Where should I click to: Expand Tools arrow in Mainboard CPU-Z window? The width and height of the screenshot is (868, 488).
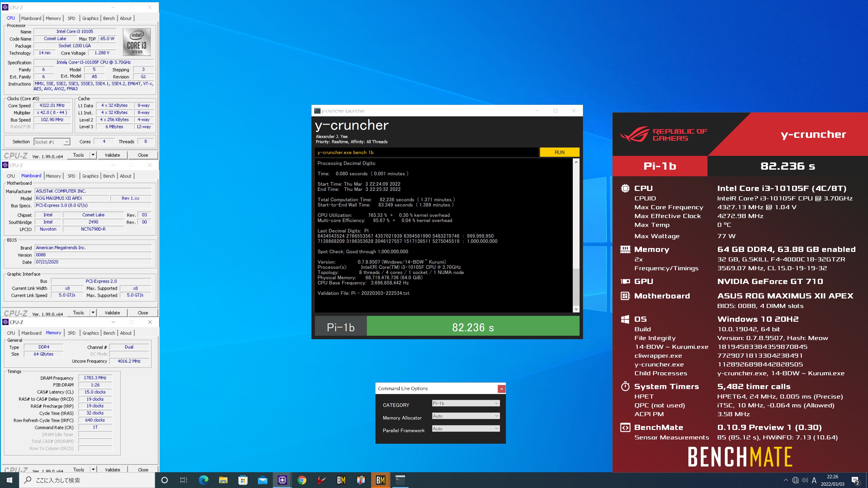coord(93,312)
